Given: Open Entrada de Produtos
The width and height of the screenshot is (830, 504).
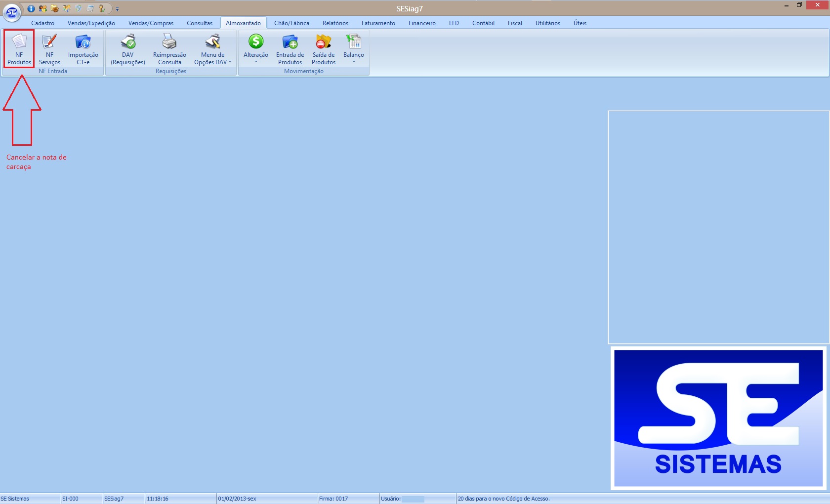Looking at the screenshot, I should pos(290,48).
